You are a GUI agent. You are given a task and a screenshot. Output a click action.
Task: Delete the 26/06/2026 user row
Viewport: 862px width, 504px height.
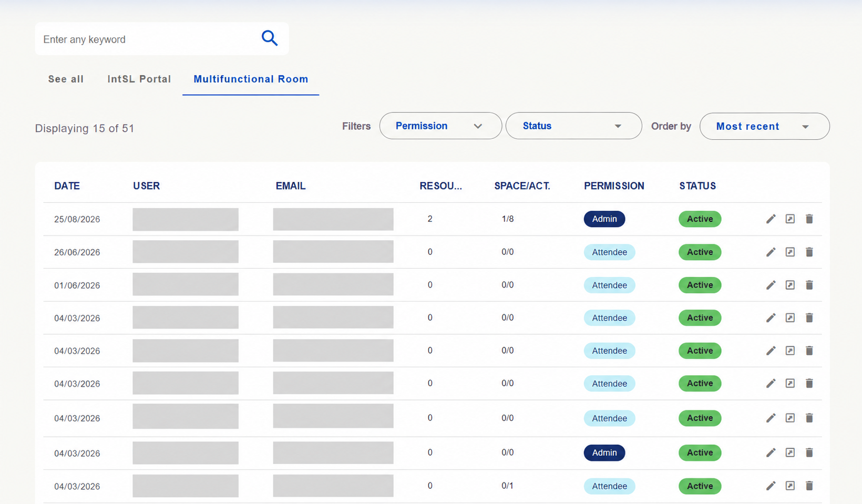coord(809,252)
